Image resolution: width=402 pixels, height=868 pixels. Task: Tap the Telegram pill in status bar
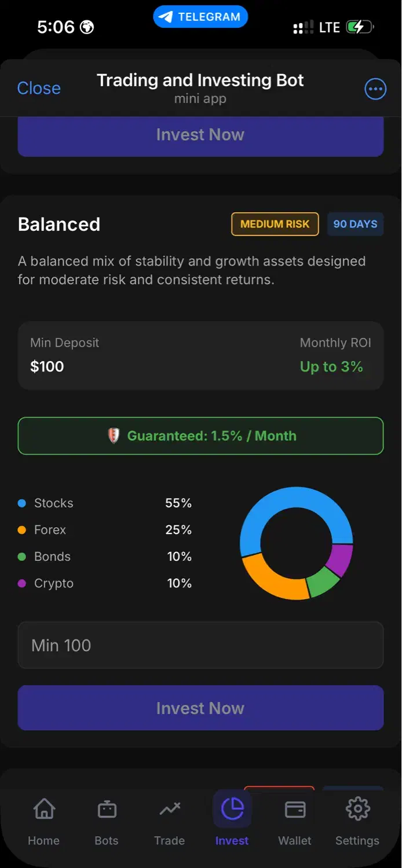pos(200,17)
